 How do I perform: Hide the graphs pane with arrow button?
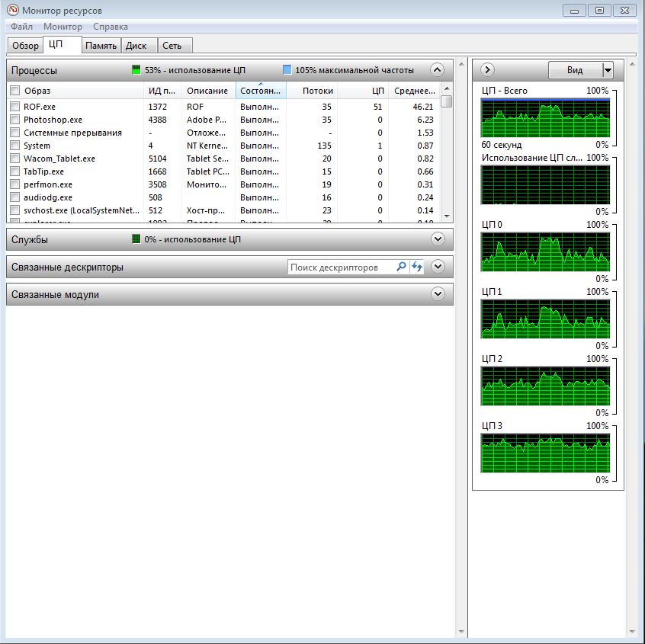488,70
